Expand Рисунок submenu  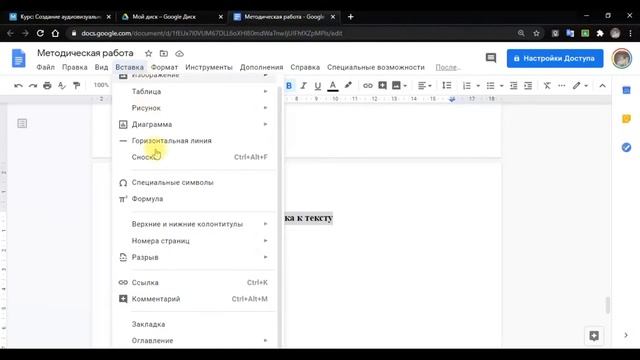pyautogui.click(x=194, y=108)
